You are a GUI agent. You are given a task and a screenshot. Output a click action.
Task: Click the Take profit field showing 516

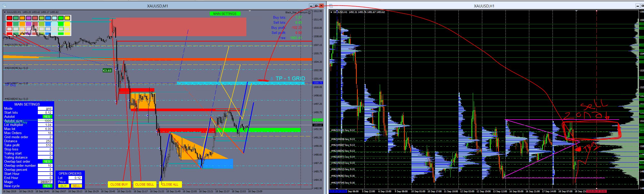point(45,145)
